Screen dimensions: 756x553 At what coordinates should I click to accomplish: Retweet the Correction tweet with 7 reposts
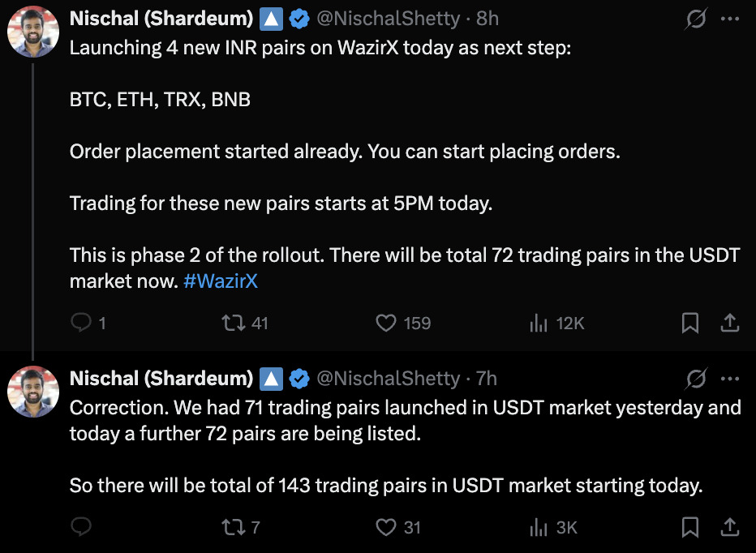pos(234,527)
